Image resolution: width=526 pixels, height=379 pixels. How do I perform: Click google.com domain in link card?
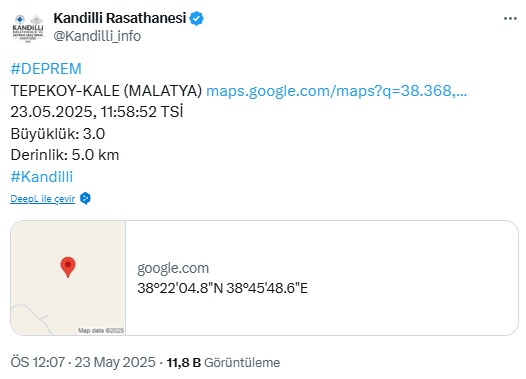pyautogui.click(x=173, y=268)
